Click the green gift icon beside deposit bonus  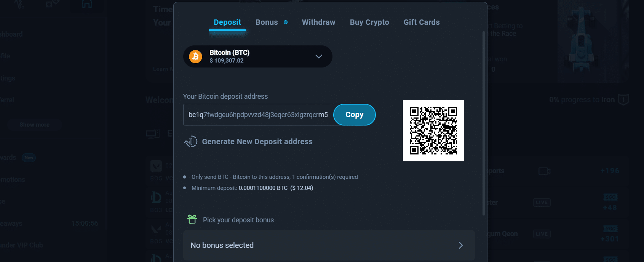(x=192, y=219)
